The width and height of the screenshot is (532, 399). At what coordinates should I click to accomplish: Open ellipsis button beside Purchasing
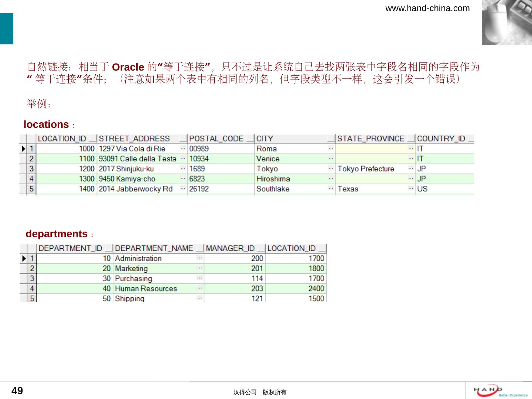pyautogui.click(x=199, y=278)
